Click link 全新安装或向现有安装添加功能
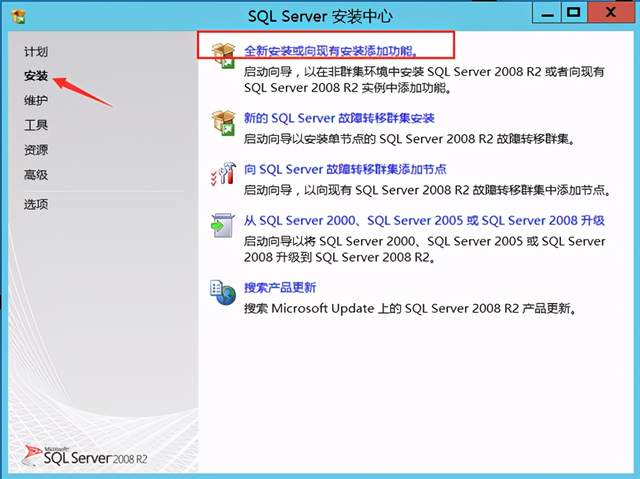Image resolution: width=640 pixels, height=479 pixels. (331, 51)
